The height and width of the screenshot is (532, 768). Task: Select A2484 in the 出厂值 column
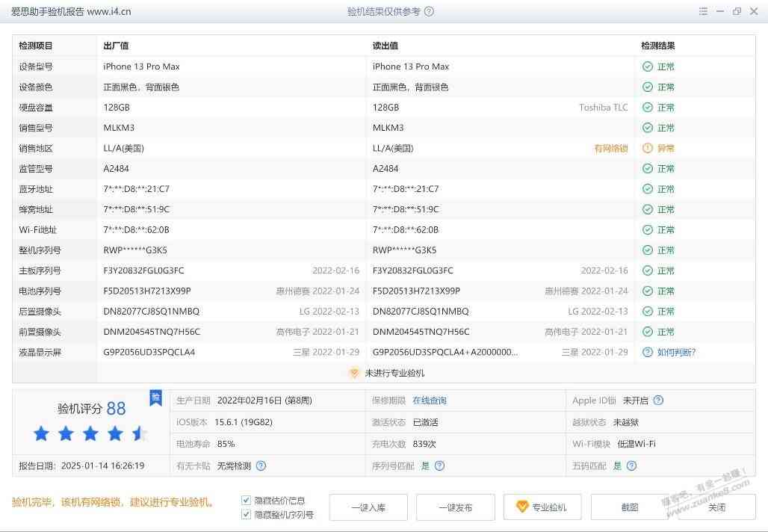click(116, 169)
